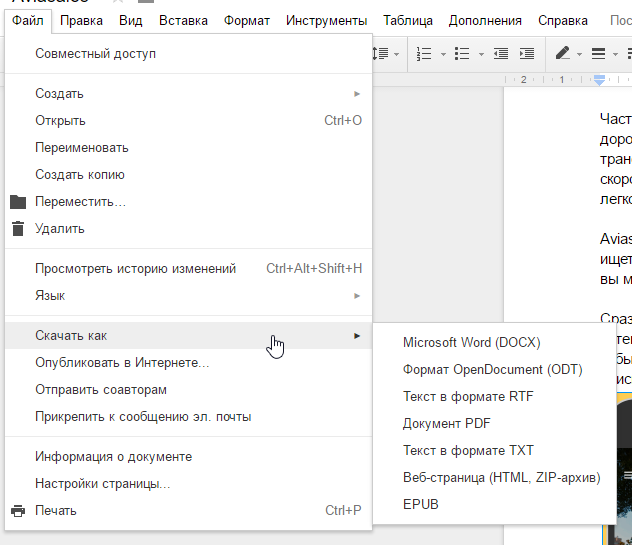Open the Таблица menu
This screenshot has width=632, height=545.
[x=408, y=20]
